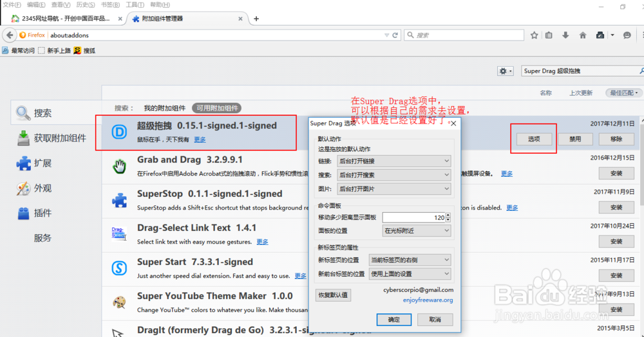Click the bookmark star icon

534,35
